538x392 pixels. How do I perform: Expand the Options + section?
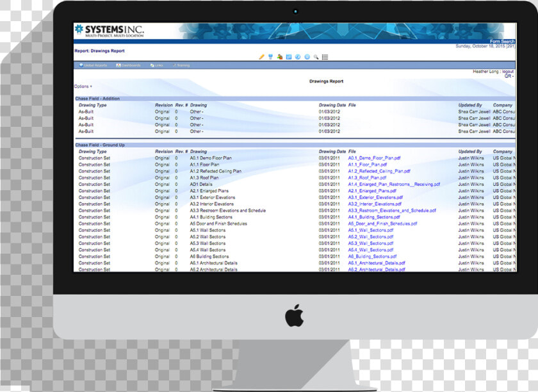point(83,86)
